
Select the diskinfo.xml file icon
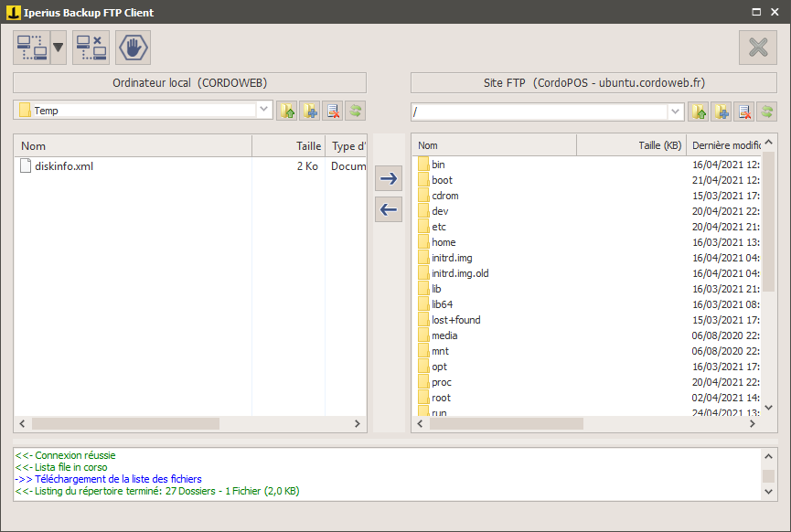(26, 165)
